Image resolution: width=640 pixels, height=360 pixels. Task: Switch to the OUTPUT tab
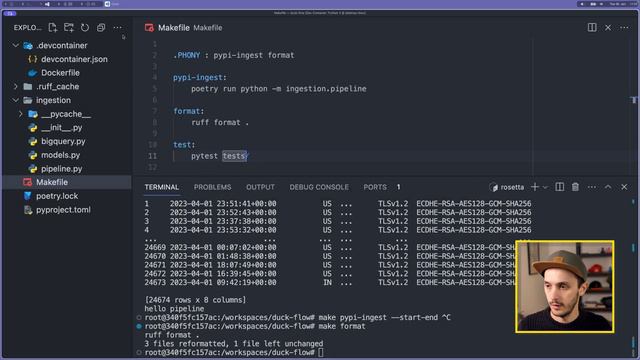tap(260, 187)
